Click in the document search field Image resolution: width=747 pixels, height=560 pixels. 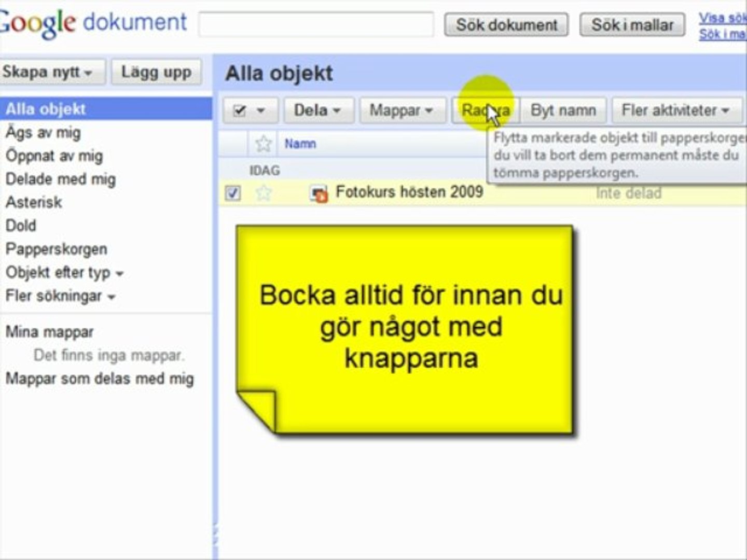click(x=316, y=24)
